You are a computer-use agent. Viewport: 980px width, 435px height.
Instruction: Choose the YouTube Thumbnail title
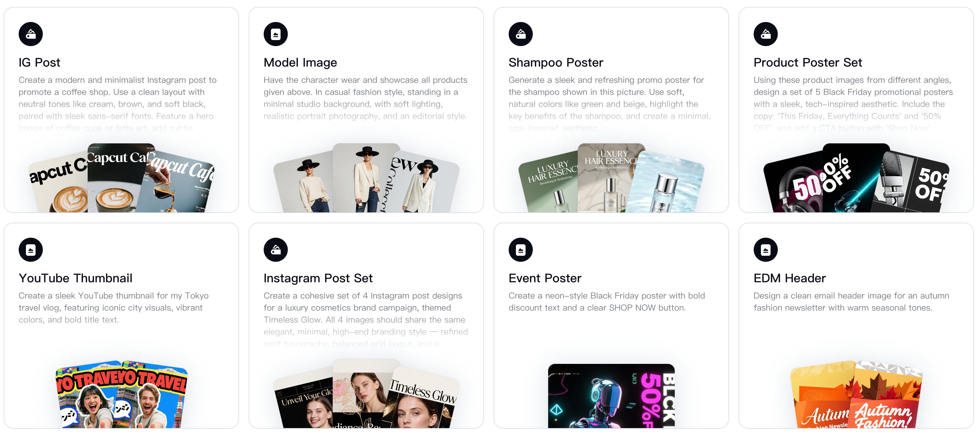tap(75, 277)
